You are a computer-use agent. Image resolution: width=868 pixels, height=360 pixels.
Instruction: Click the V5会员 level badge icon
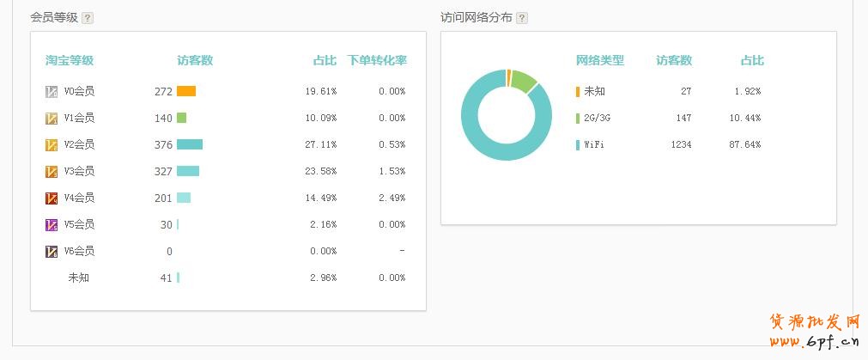(x=52, y=224)
